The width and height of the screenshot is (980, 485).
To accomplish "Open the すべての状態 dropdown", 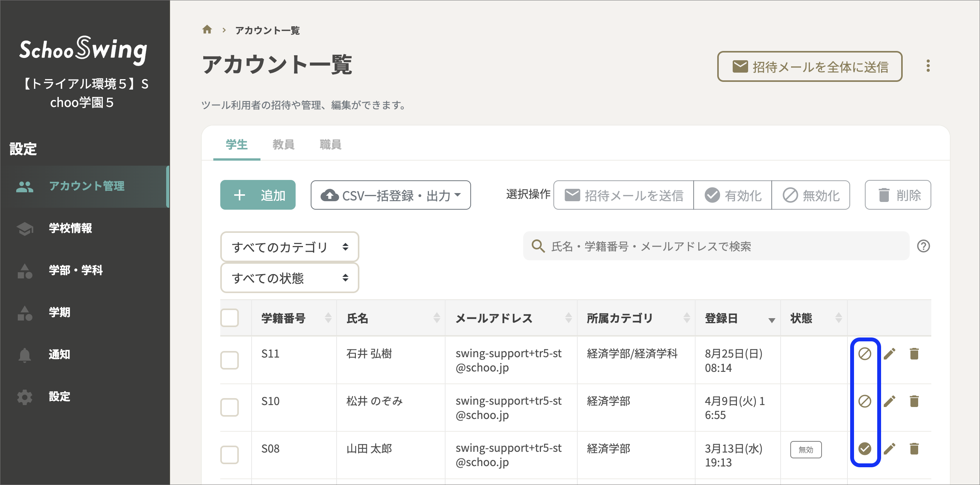I will tap(289, 278).
